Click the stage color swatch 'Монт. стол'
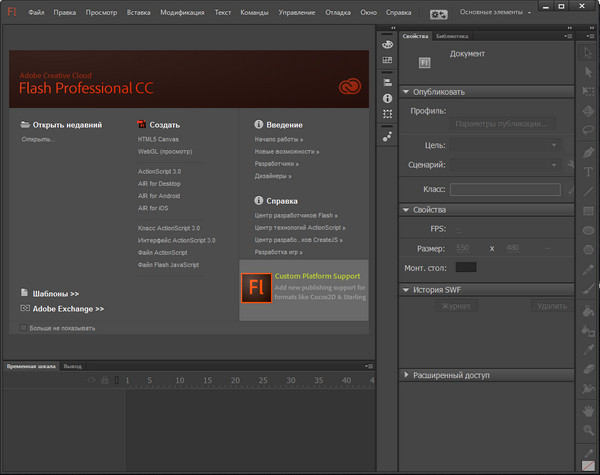This screenshot has width=600, height=475. (x=466, y=267)
